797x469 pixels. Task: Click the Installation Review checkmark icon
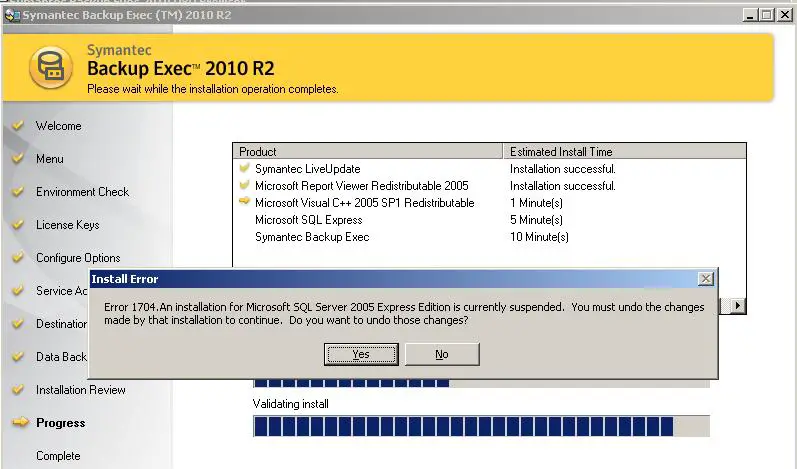point(18,389)
